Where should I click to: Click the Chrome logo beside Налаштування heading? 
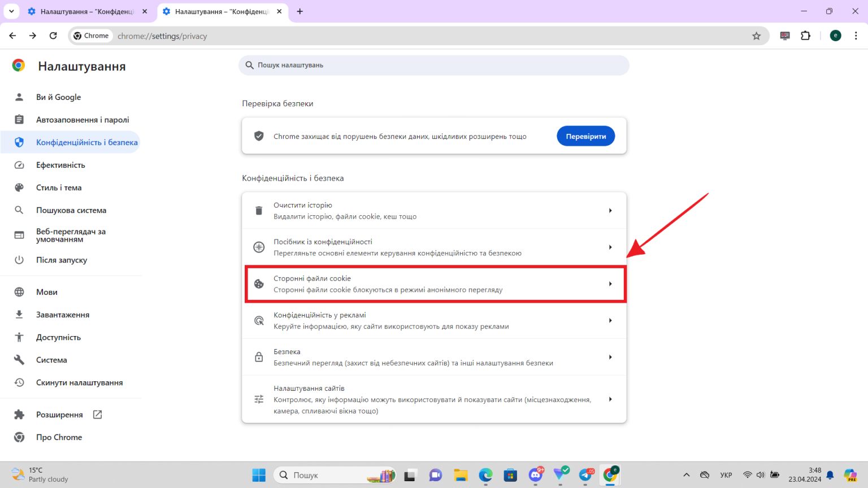click(18, 65)
